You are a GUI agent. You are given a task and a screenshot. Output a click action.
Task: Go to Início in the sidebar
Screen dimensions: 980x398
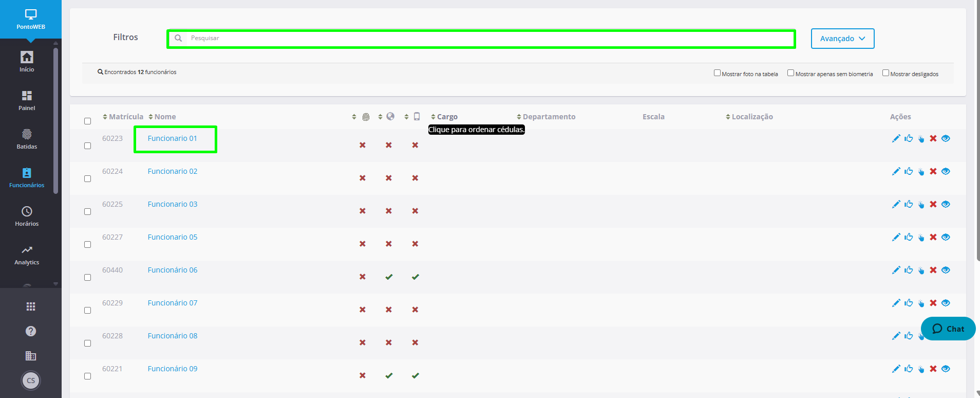click(27, 61)
